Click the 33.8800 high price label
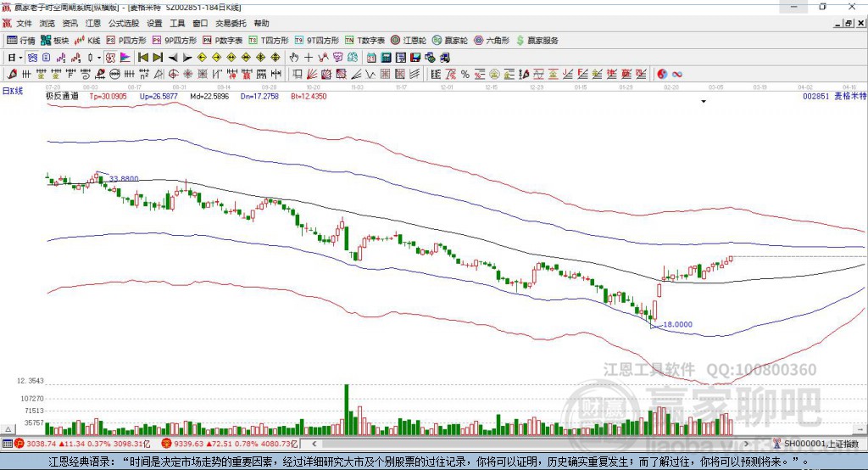Screen dimensions: 868x470 [x=124, y=178]
